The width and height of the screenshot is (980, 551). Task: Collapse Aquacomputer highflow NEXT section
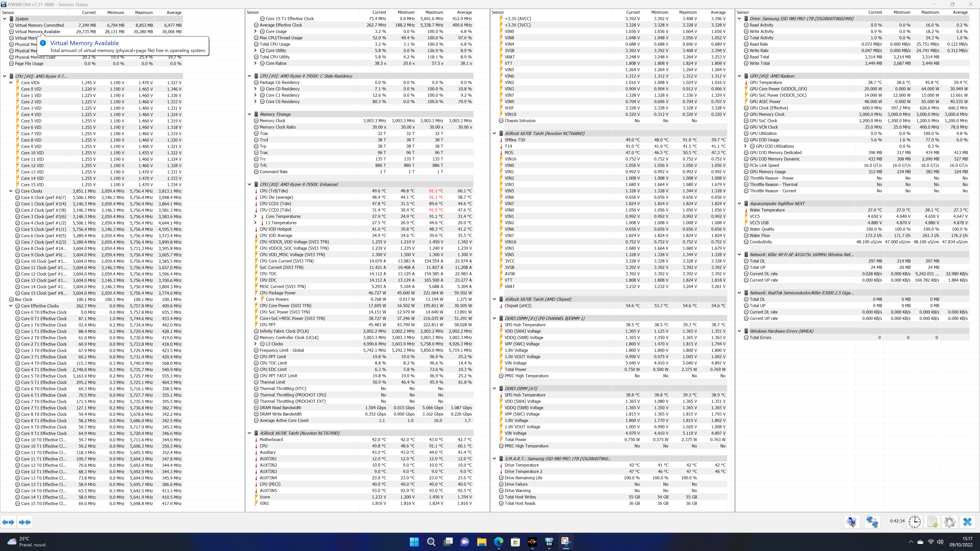[740, 204]
